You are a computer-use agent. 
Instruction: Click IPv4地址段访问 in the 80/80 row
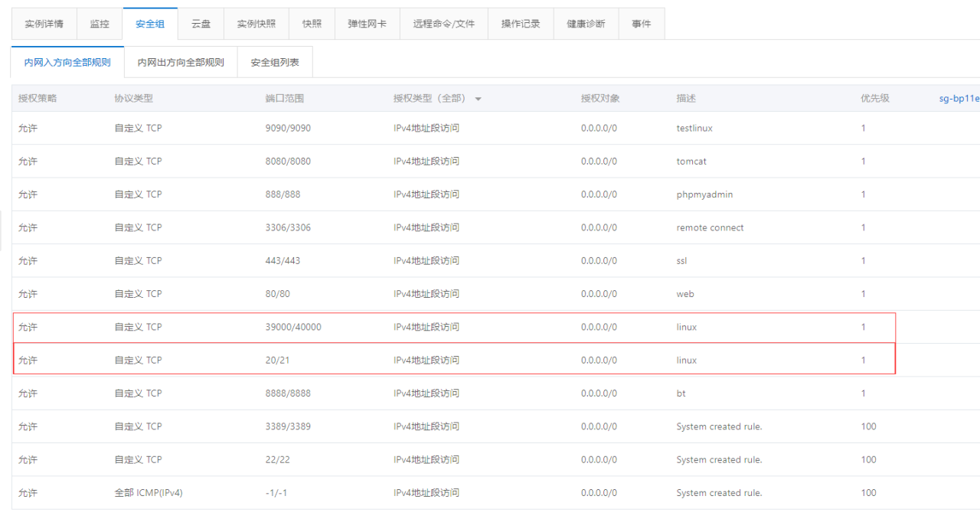pyautogui.click(x=426, y=294)
